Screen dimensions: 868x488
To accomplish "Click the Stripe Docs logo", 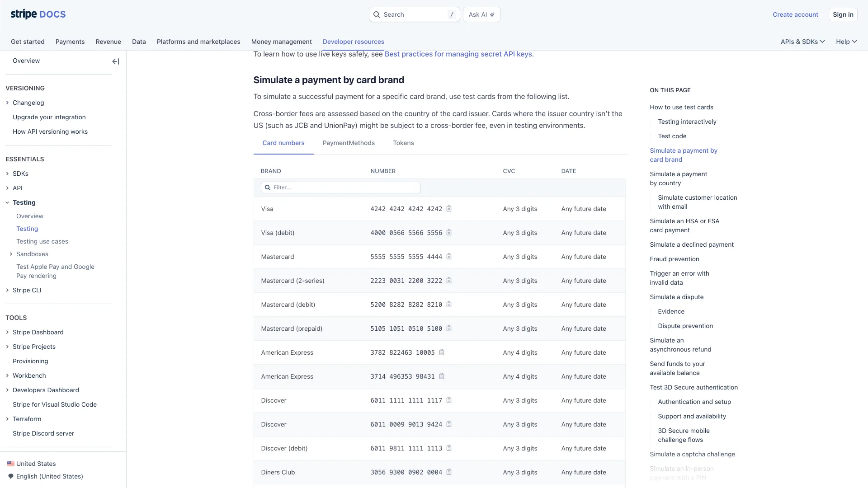I will 38,14.
